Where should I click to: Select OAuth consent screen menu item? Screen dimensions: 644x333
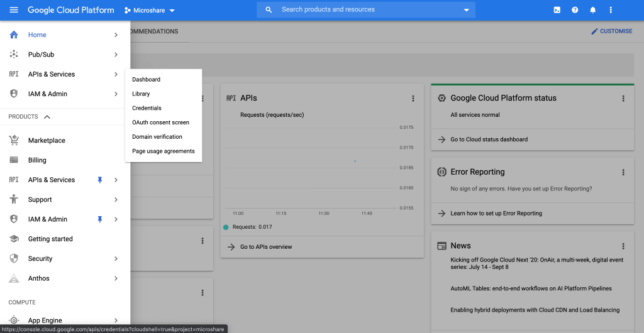click(x=160, y=123)
